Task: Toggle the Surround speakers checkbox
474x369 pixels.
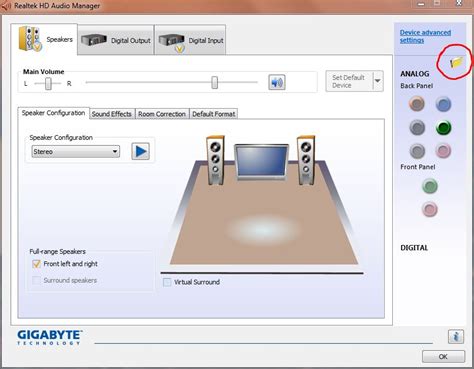Action: click(36, 280)
